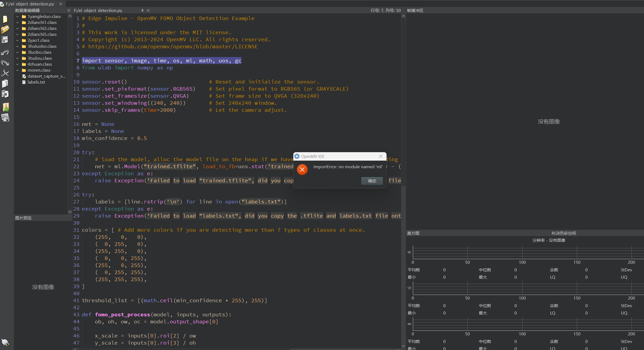This screenshot has height=350, width=644.
Task: Click the 图片预览 image preview panel title
Action: click(23, 218)
